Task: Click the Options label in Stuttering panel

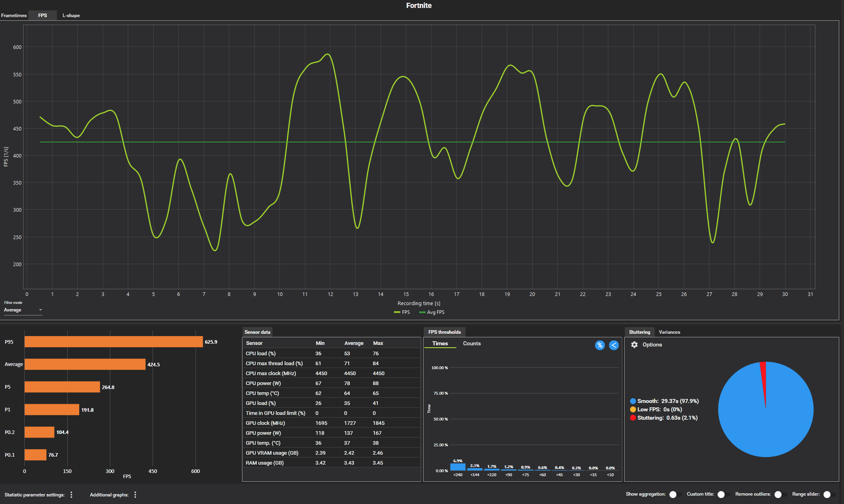Action: point(652,345)
